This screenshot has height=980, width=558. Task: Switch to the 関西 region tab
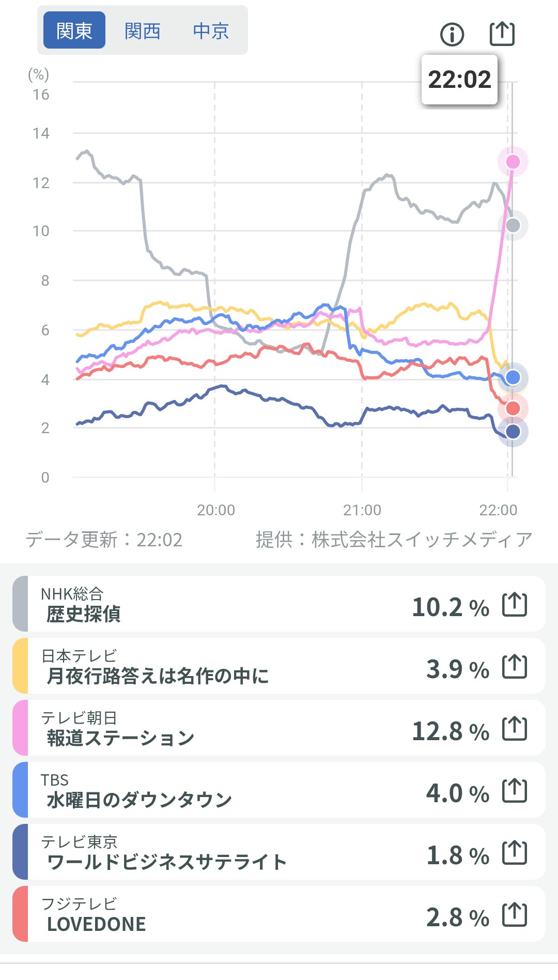pyautogui.click(x=143, y=30)
